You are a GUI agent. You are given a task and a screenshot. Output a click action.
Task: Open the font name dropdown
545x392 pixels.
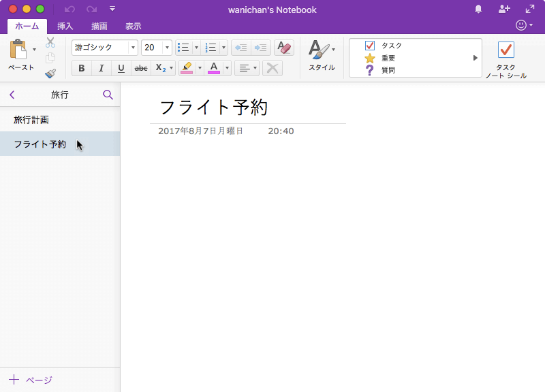(133, 48)
